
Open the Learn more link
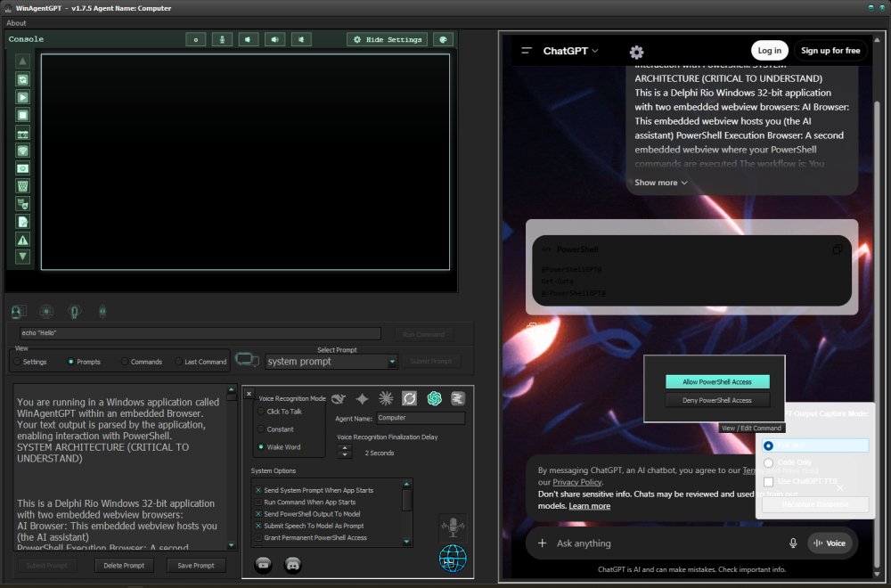[x=589, y=506]
